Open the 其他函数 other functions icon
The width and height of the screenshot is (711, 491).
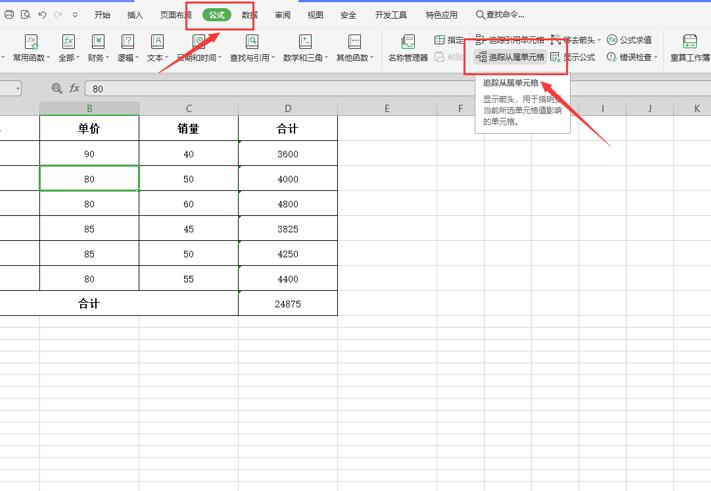(355, 42)
